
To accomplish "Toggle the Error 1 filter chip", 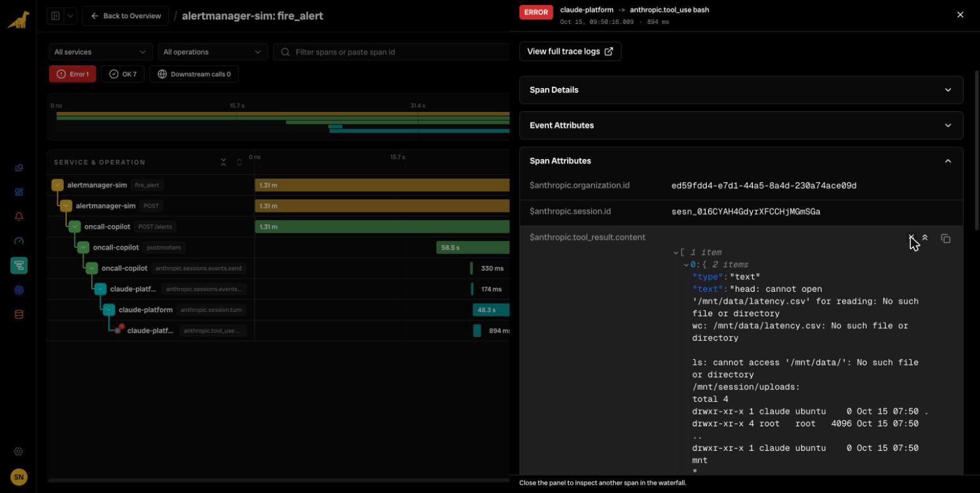I will coord(72,74).
